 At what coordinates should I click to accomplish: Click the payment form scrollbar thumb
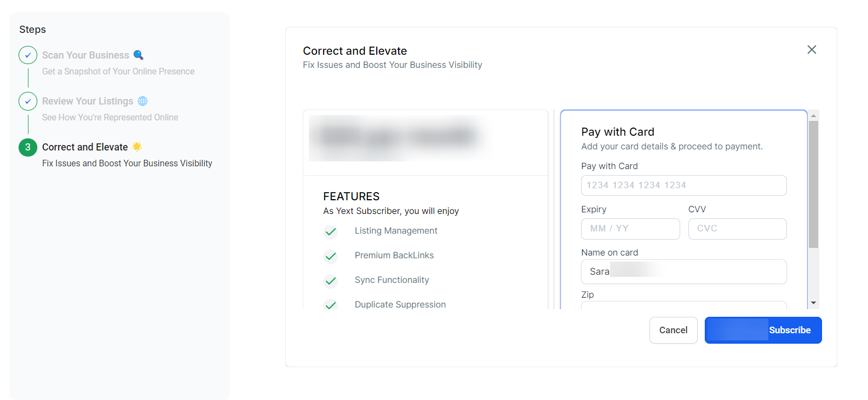pos(813,184)
